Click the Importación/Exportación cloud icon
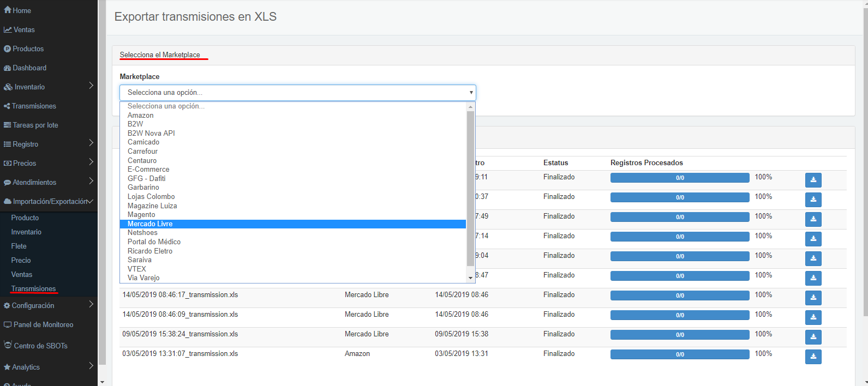This screenshot has height=386, width=868. 8,201
